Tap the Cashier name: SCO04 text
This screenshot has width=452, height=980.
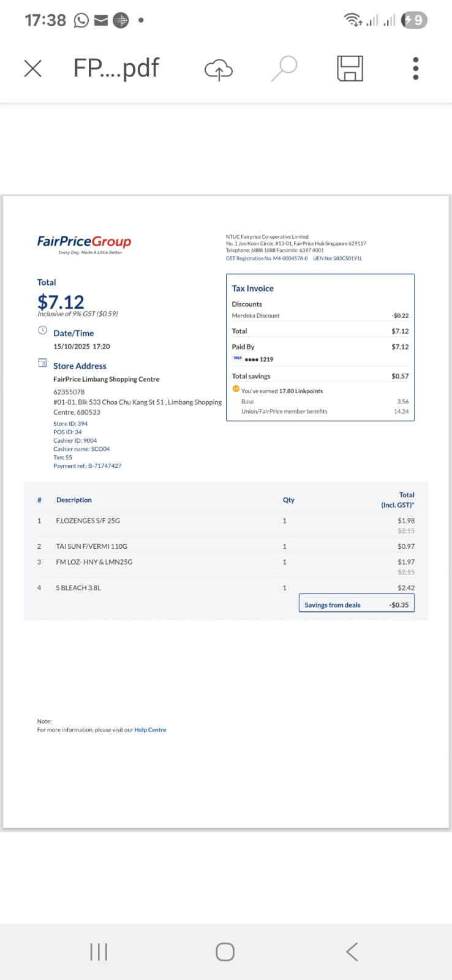[81, 449]
